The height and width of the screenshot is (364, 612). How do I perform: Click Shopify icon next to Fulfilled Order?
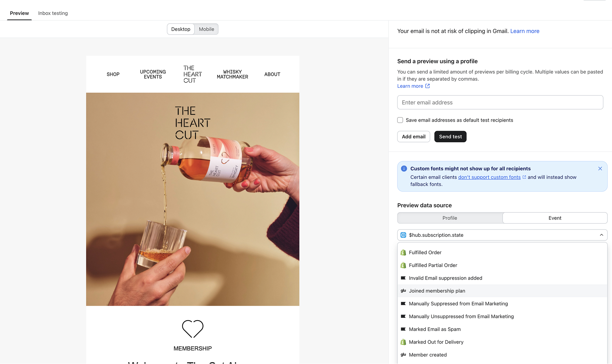403,252
